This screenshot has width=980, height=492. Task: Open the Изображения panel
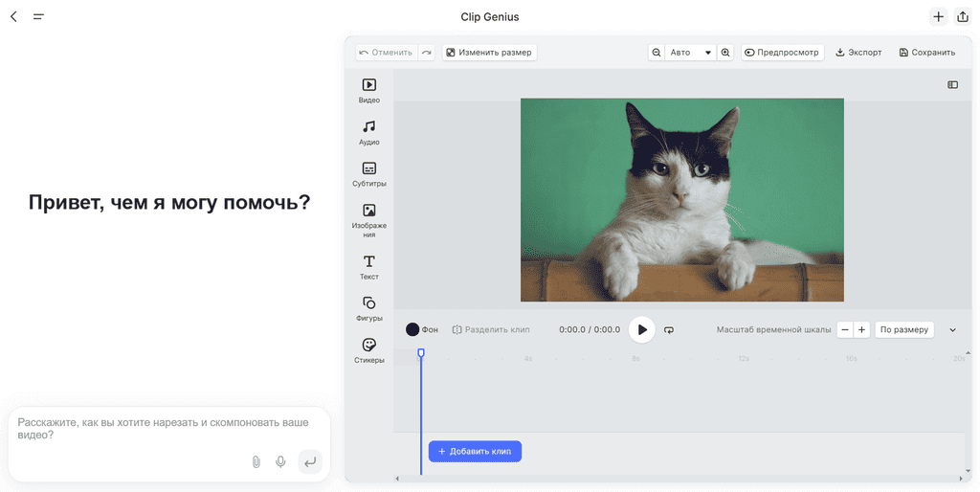pyautogui.click(x=368, y=221)
